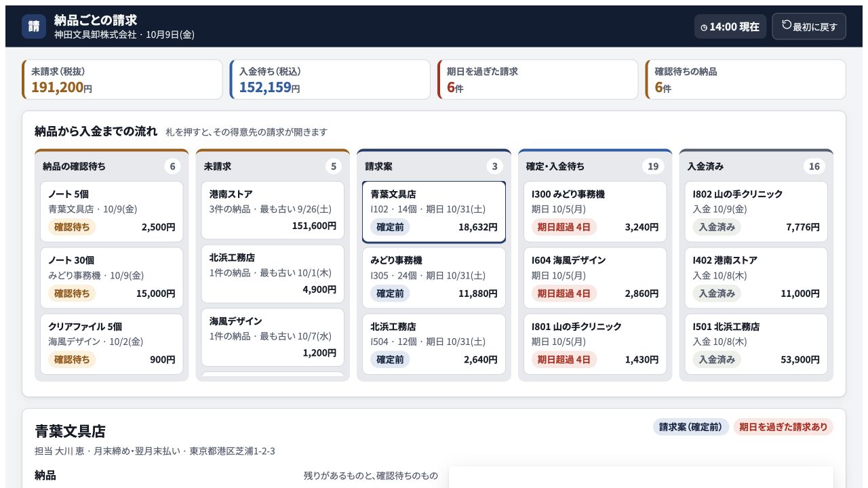Open the クリアファイル 5個 card
The height and width of the screenshot is (488, 868).
pos(112,344)
